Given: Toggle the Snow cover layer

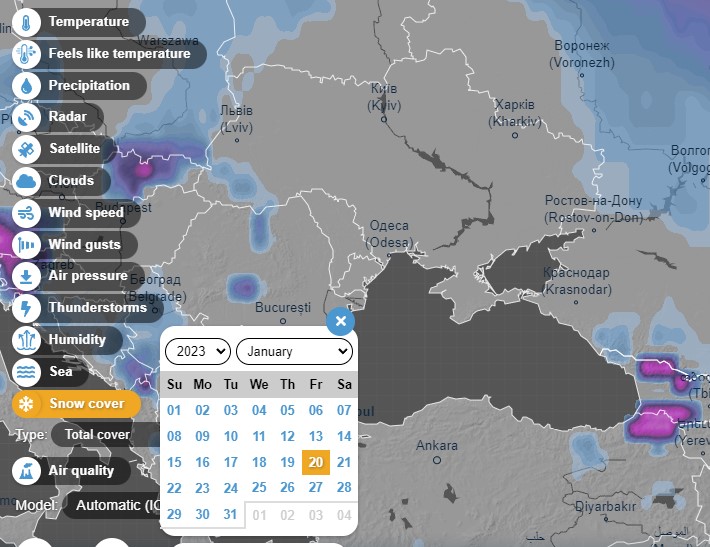Looking at the screenshot, I should pyautogui.click(x=77, y=403).
